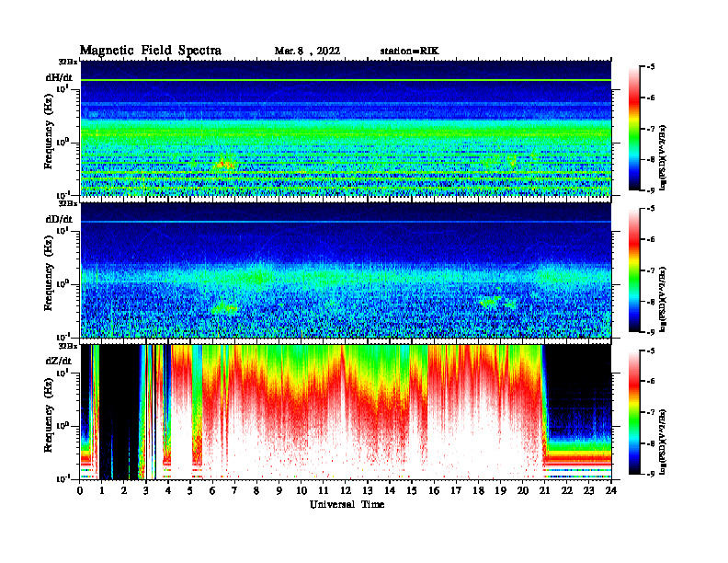
Task: Click the -7 tick on the dZ/dt color scale
Action: pyautogui.click(x=650, y=412)
